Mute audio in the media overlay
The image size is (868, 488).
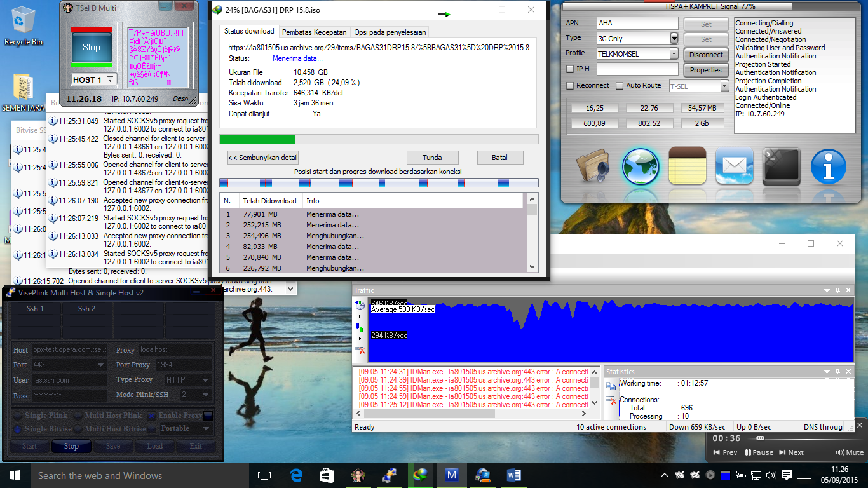point(850,452)
